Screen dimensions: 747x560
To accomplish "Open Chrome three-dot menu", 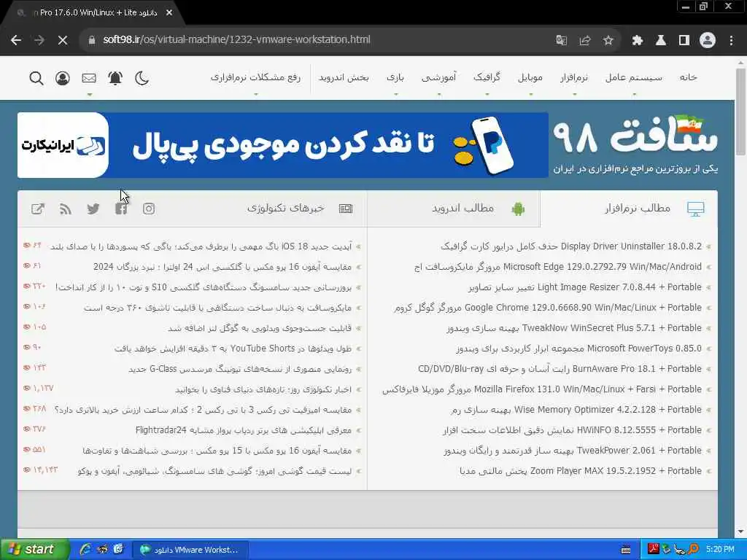I will 731,41.
